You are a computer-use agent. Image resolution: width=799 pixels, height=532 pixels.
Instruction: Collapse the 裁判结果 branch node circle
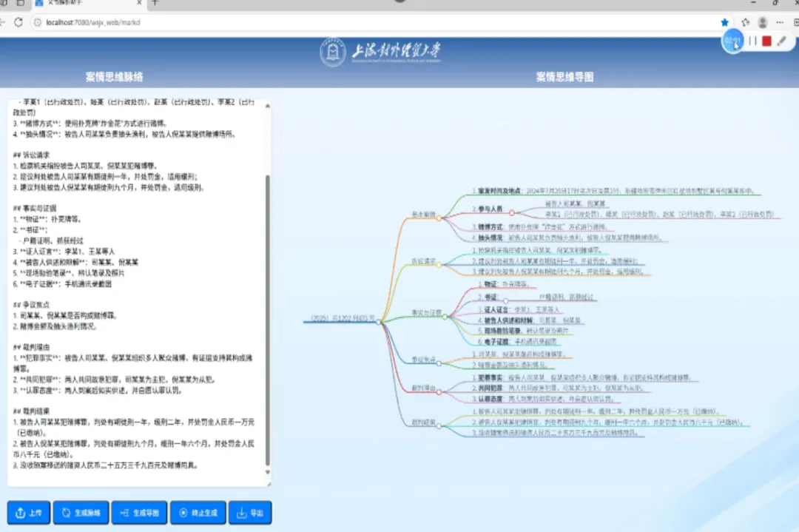tap(439, 426)
